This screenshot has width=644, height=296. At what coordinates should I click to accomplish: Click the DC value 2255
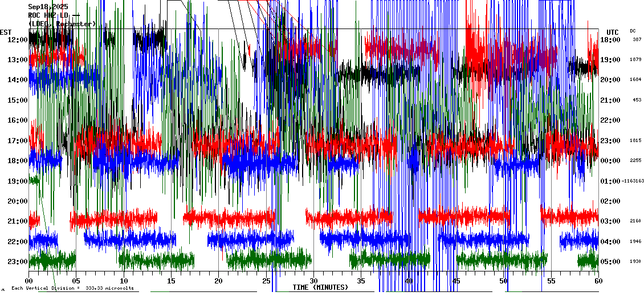click(x=635, y=161)
